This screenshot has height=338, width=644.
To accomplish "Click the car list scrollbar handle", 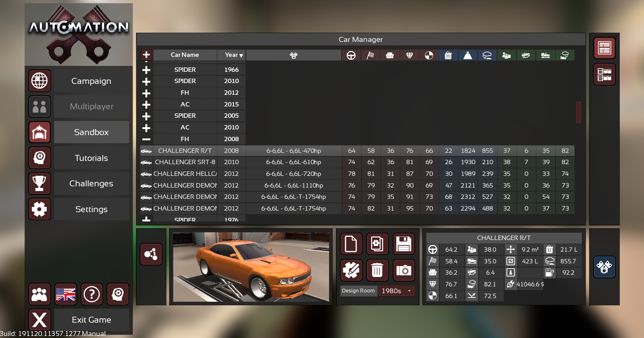I will click(579, 113).
